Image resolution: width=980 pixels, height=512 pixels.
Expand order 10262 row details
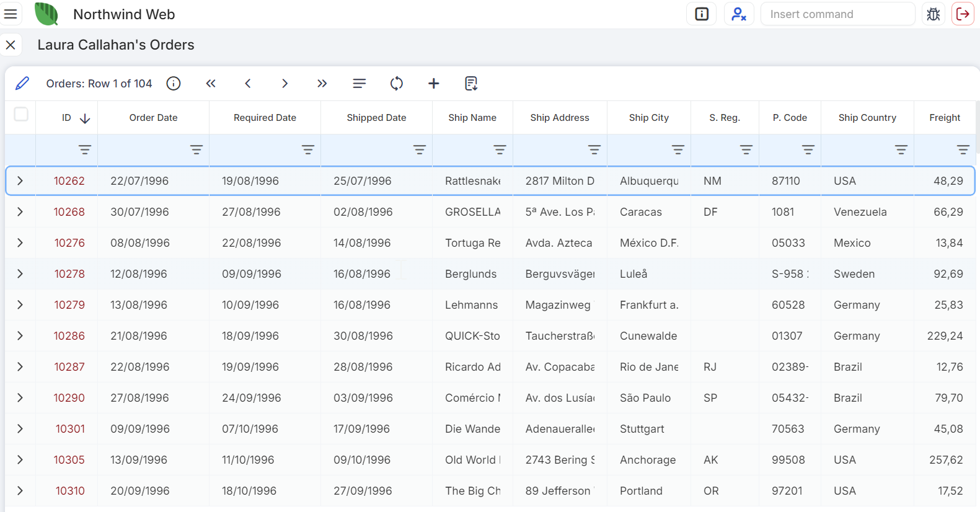[x=20, y=181]
